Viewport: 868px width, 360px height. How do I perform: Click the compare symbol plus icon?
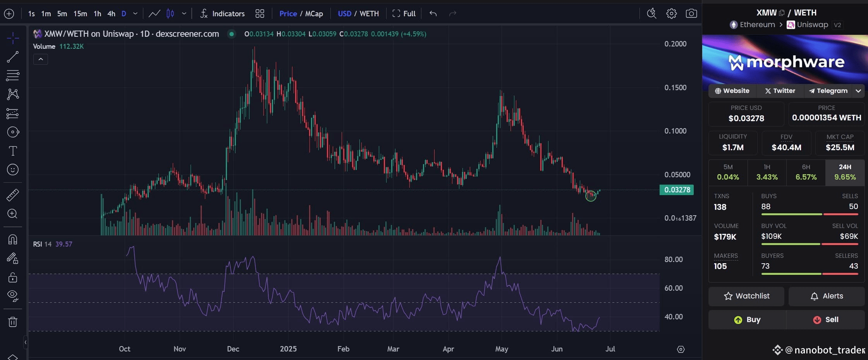(9, 14)
